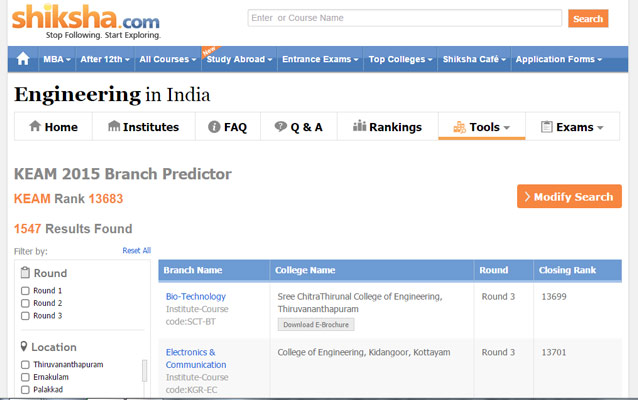
Task: Tick the Thiruvananthapuram location checkbox
Action: pos(26,365)
